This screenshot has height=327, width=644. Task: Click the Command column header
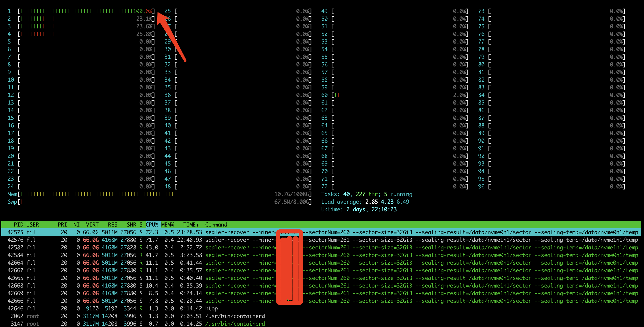coord(216,225)
